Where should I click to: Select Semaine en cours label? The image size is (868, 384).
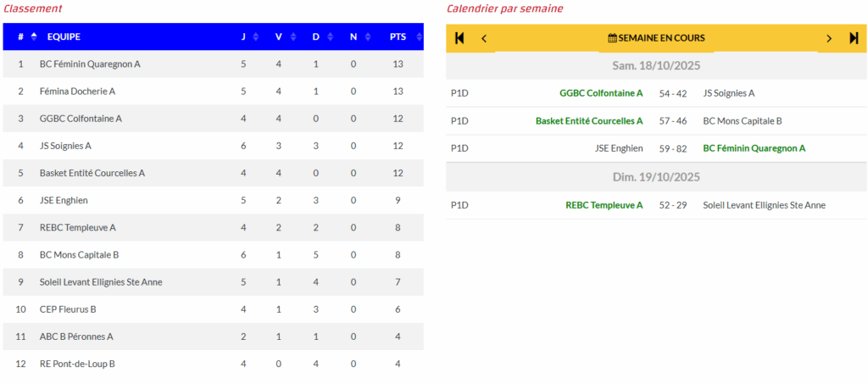click(661, 38)
